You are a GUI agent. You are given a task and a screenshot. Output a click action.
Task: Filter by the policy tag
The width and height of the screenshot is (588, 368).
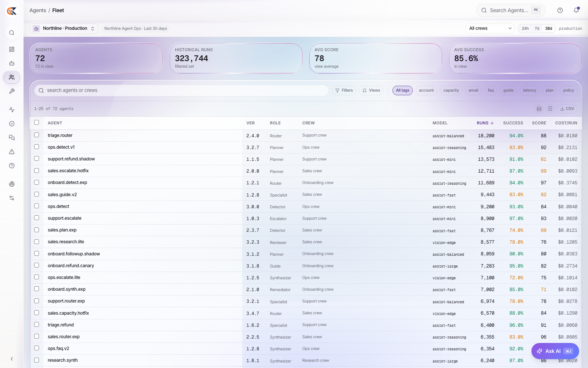pyautogui.click(x=569, y=91)
